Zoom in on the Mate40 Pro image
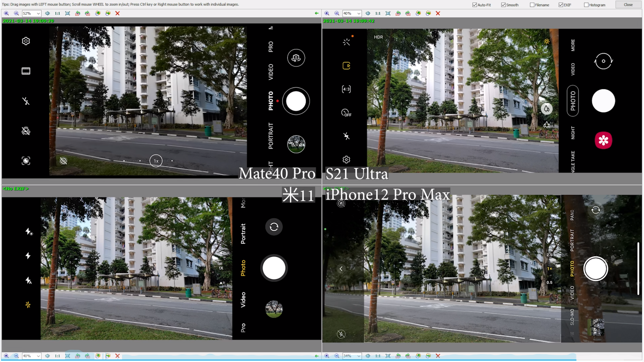The height and width of the screenshot is (362, 644). 6,13
